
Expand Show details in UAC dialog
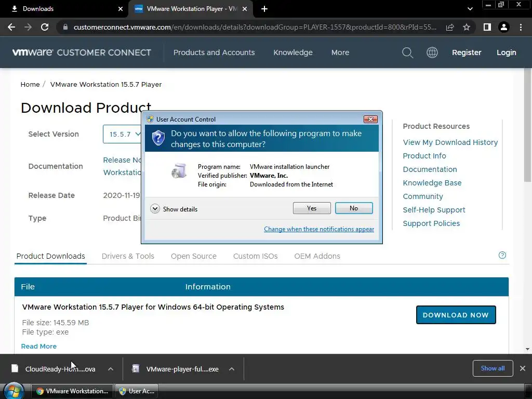(x=174, y=209)
